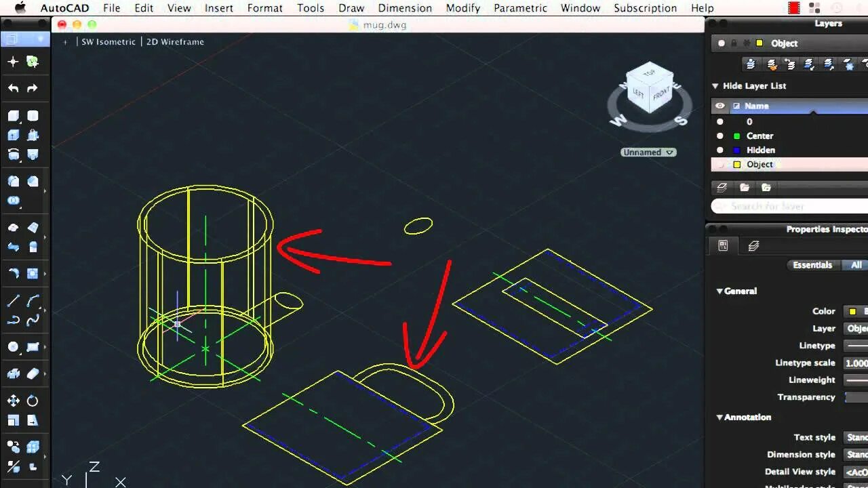
Task: Select the Spline curve tool
Action: [33, 320]
